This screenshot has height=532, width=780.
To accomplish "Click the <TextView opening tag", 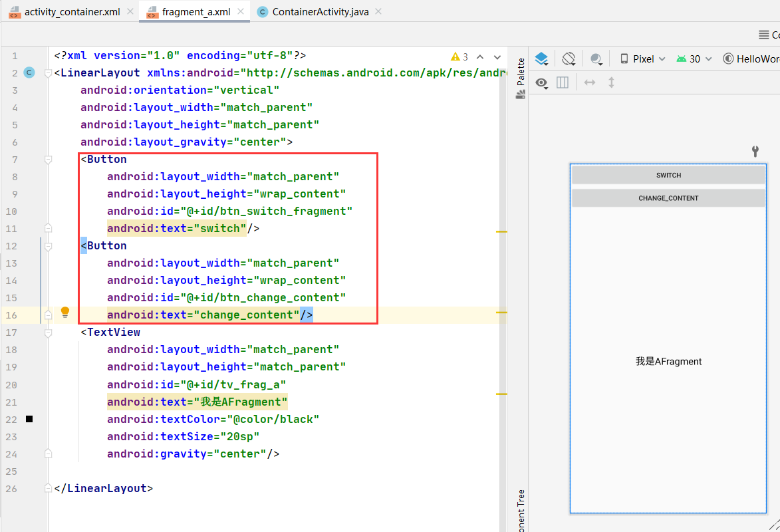I will pos(110,332).
